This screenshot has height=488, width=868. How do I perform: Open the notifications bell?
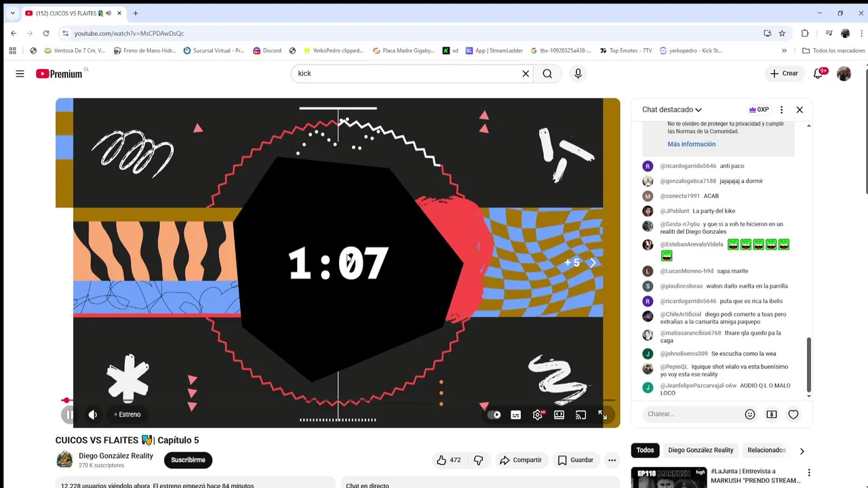pos(818,74)
